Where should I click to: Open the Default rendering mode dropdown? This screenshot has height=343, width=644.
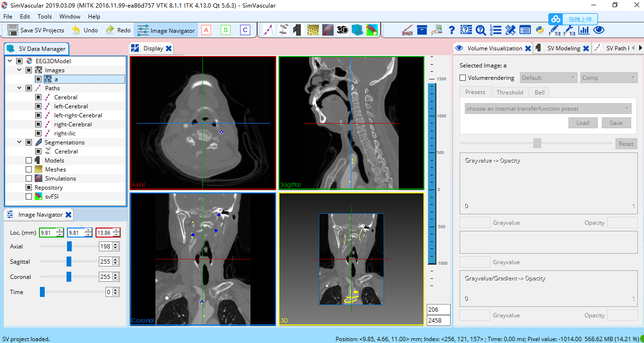[548, 78]
